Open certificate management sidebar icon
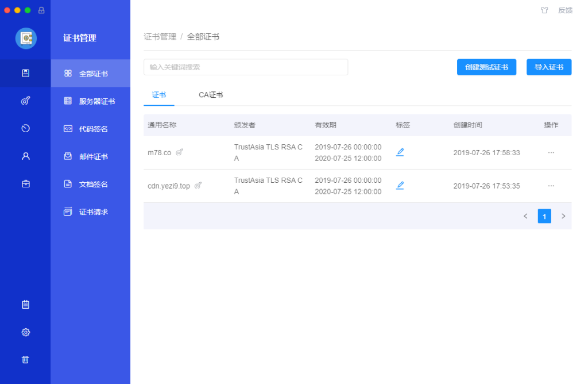The image size is (588, 384). click(25, 73)
